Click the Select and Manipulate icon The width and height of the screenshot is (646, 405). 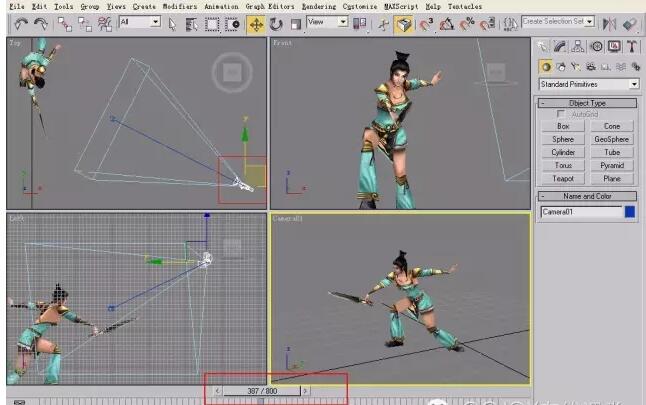click(384, 24)
